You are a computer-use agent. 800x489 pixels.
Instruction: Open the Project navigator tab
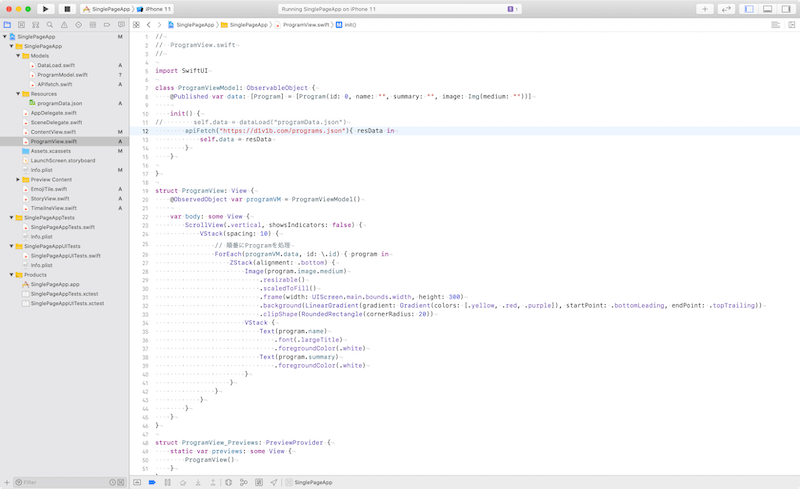(x=7, y=25)
